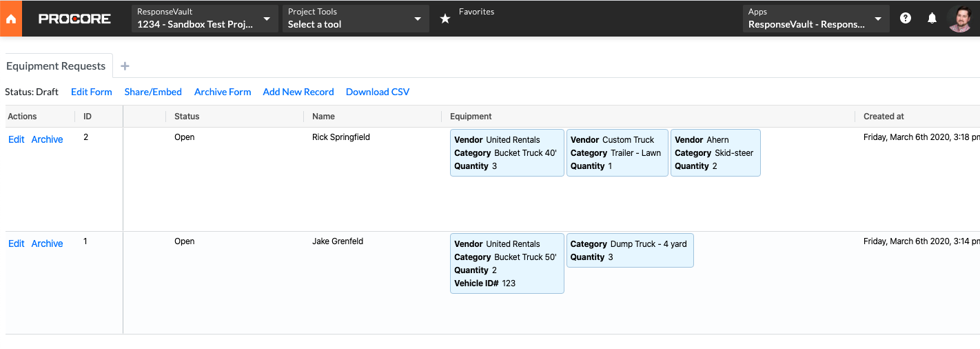This screenshot has height=349, width=980.
Task: Click the plus icon to add tab
Action: pyautogui.click(x=125, y=66)
